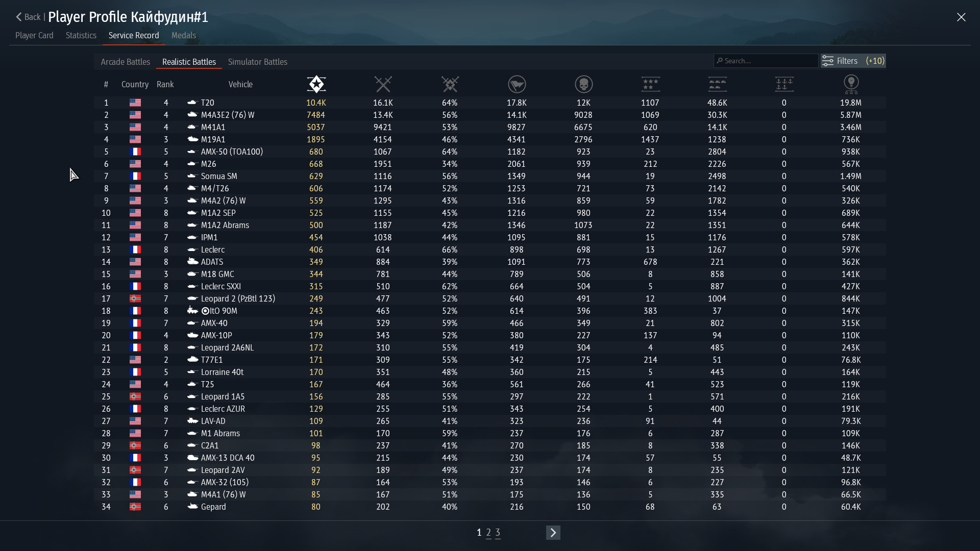Select the M41A1 vehicle name
Screen dimensions: 980x551
[x=213, y=127]
